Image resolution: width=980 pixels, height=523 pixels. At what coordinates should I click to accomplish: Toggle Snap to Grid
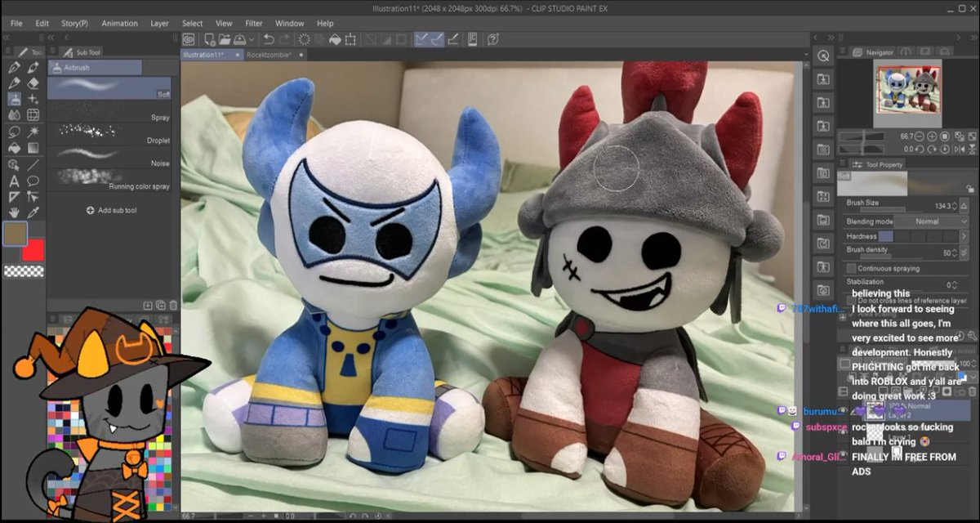pyautogui.click(x=452, y=38)
